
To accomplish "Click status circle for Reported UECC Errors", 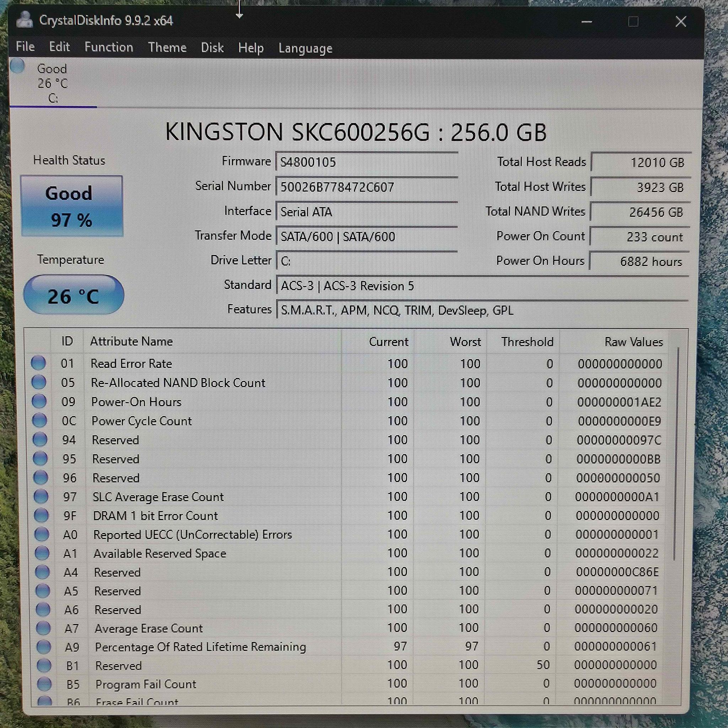I will coord(42,534).
